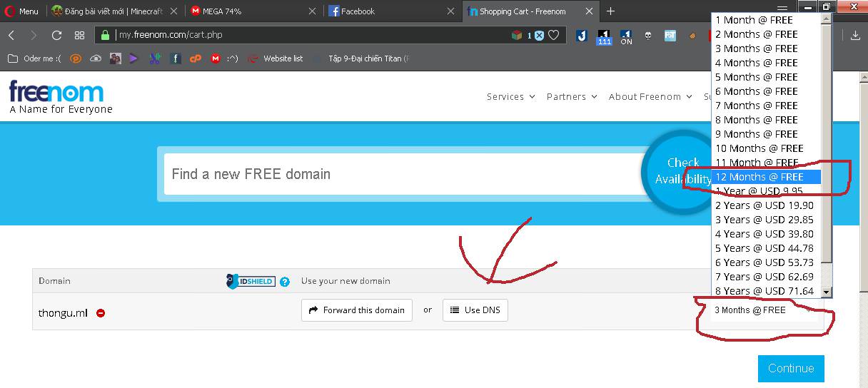Click the extension icon showing 111 badge
This screenshot has height=388, width=868.
[604, 36]
